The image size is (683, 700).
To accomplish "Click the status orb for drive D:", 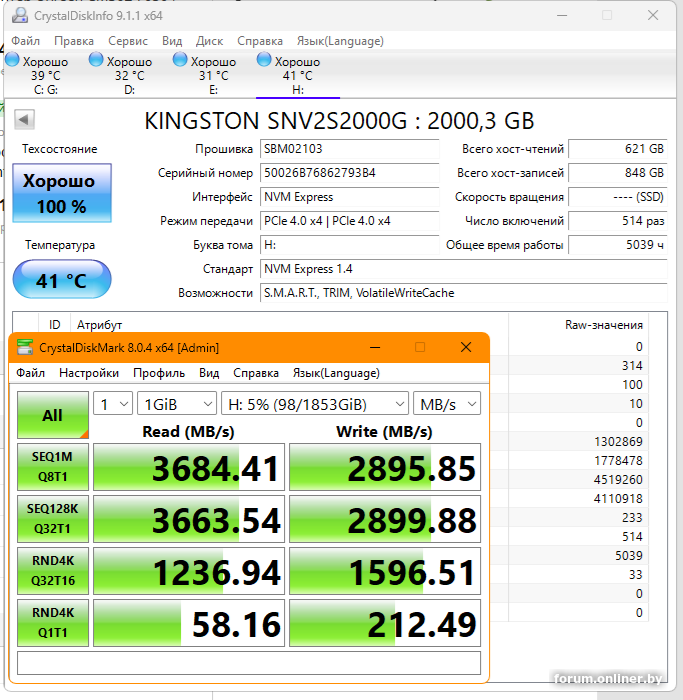I will point(97,60).
